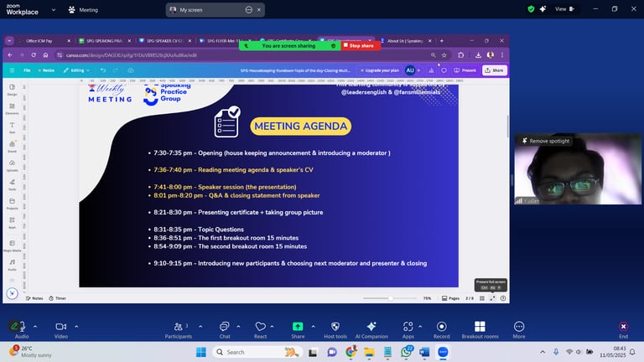Viewport: 644px width, 362px height.
Task: Open the Uploads panel in Canva
Action: point(12,165)
